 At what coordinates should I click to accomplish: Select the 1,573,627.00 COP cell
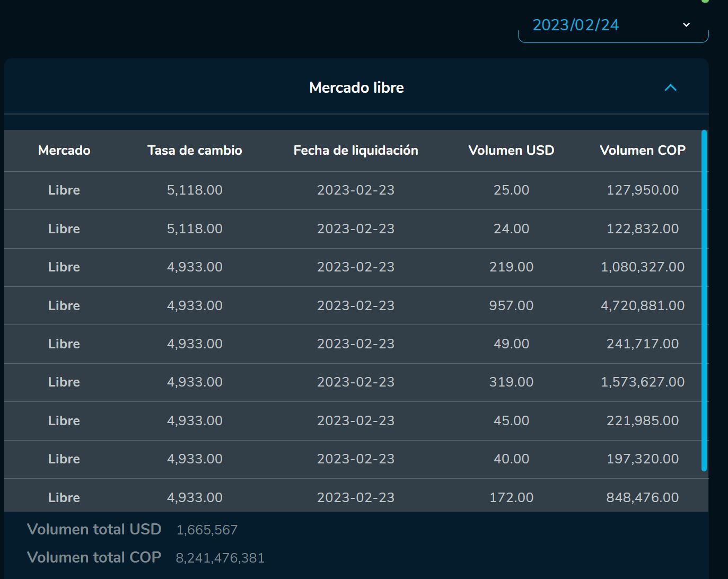642,382
